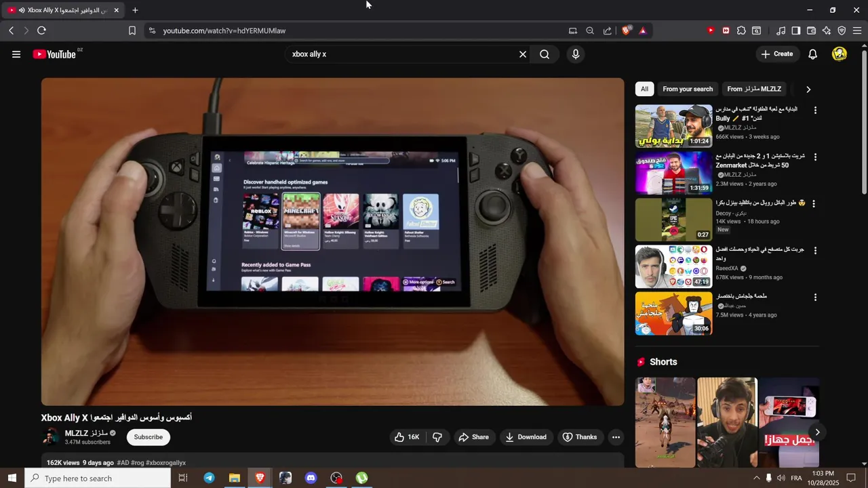Open the MLZLZ channel avatar
Image resolution: width=868 pixels, height=488 pixels.
click(51, 437)
